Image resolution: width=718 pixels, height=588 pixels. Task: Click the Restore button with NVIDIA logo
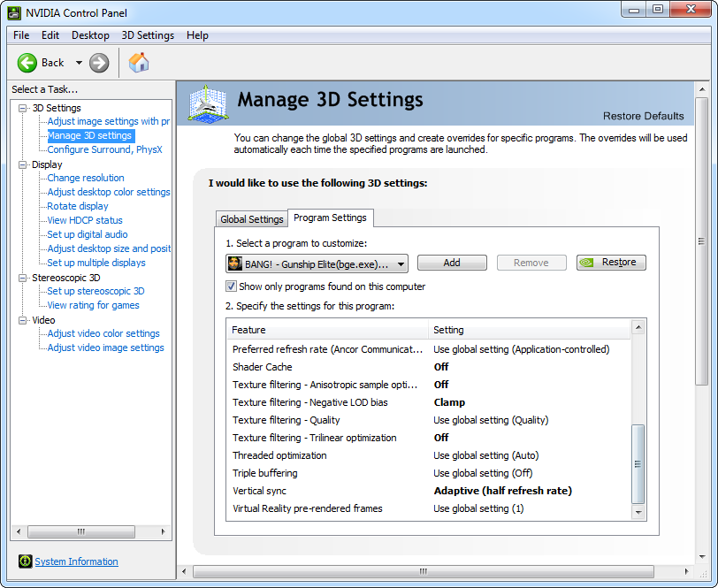point(611,263)
